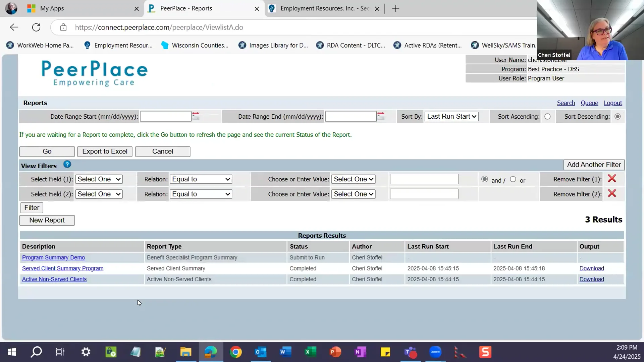Image resolution: width=644 pixels, height=362 pixels.
Task: Remove Filter (2) with red X
Action: [x=612, y=193]
